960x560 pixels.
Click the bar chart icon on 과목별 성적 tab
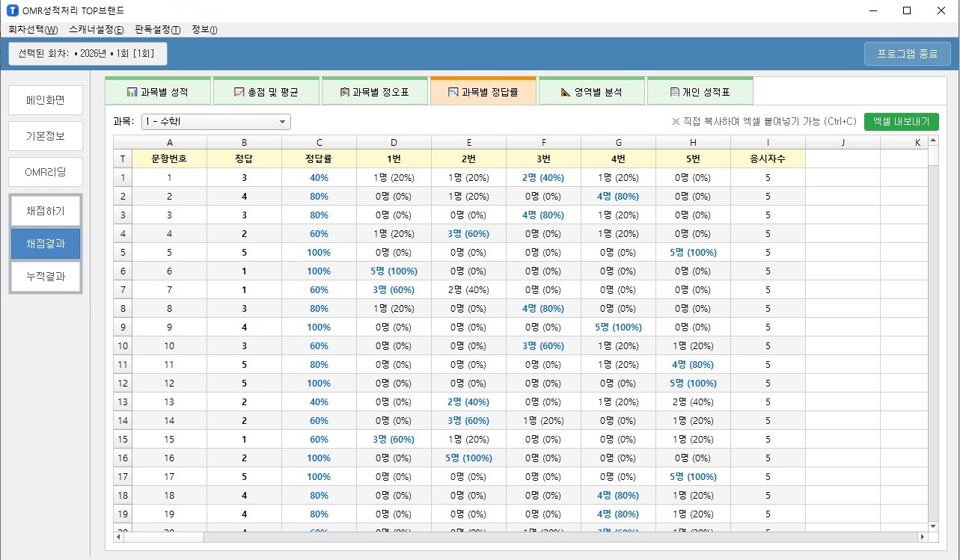(132, 93)
